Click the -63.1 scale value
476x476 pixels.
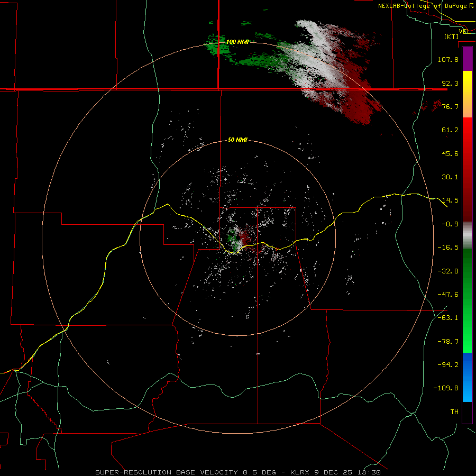448,318
